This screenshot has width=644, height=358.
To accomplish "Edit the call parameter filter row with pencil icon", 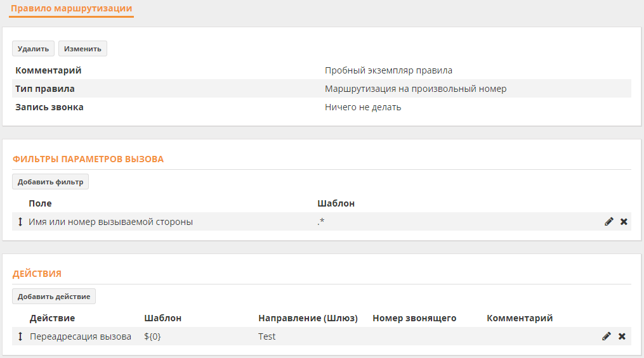I will 608,221.
